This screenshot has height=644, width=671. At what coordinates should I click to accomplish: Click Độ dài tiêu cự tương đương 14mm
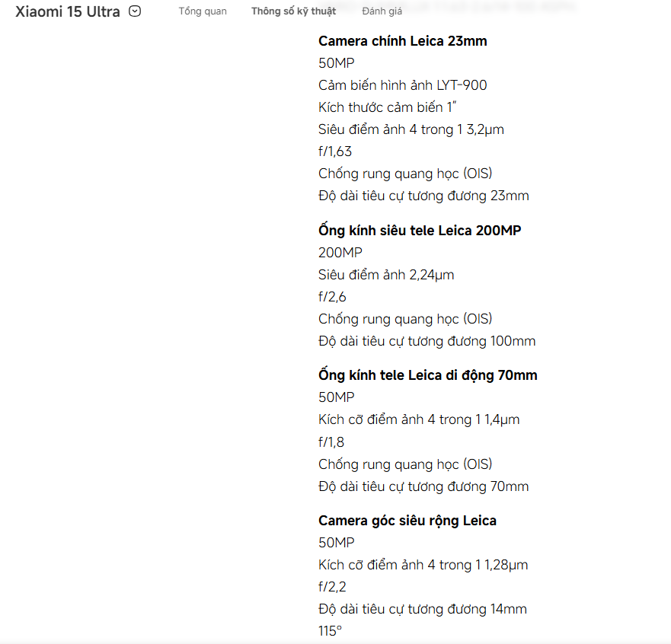pyautogui.click(x=423, y=609)
